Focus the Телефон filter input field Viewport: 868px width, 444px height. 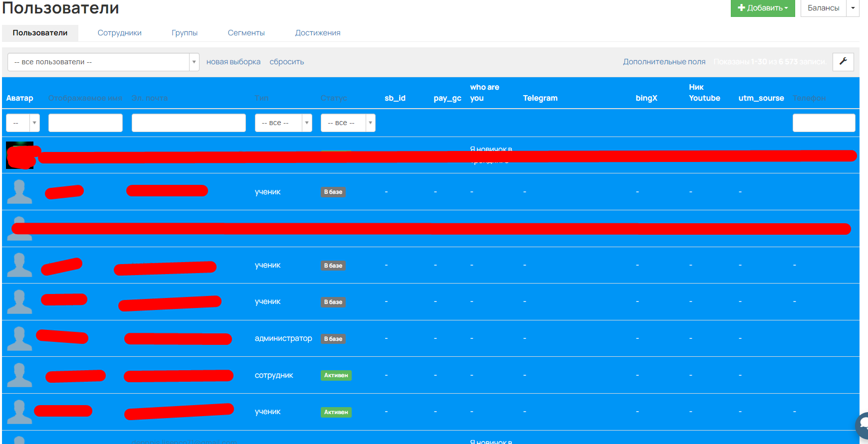823,123
